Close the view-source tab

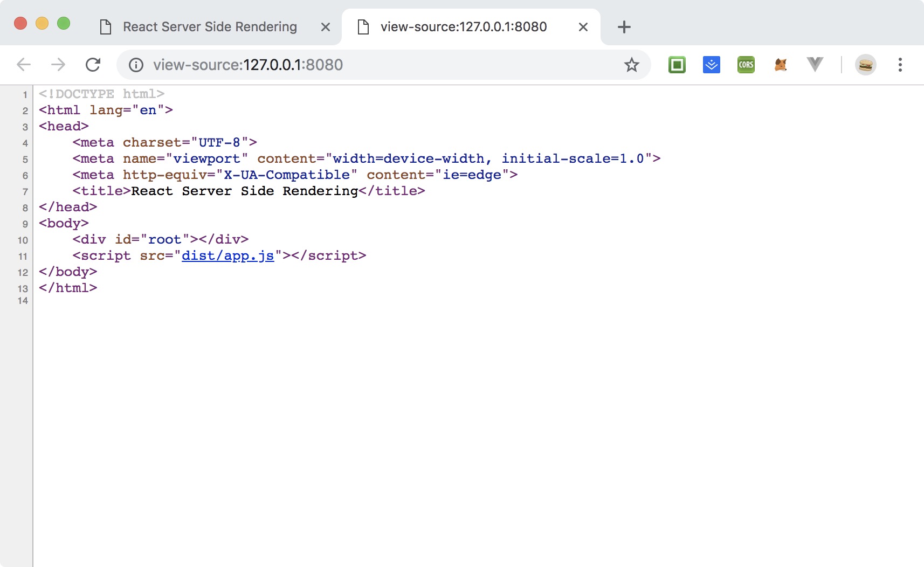583,27
